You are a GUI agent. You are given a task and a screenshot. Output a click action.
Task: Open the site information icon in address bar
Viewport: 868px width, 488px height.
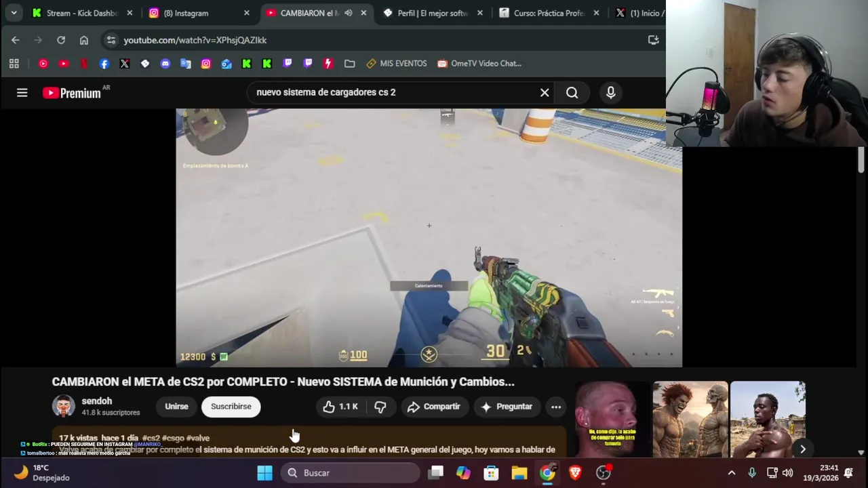click(x=111, y=40)
